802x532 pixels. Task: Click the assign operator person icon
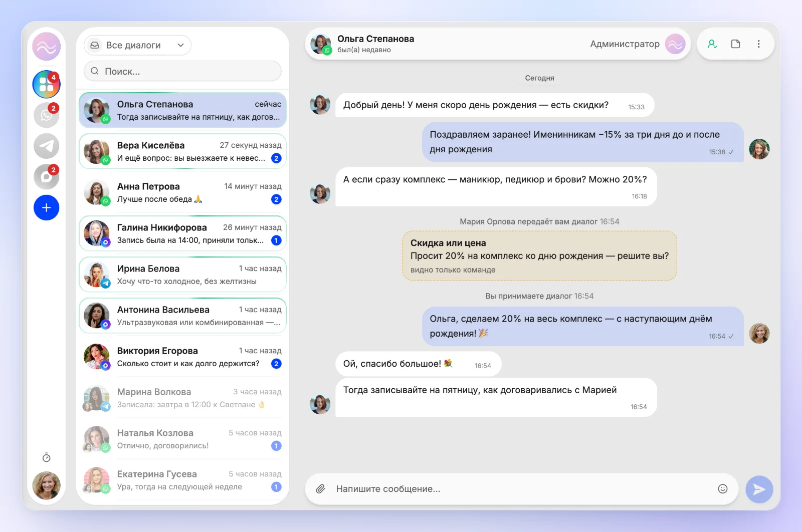[712, 44]
